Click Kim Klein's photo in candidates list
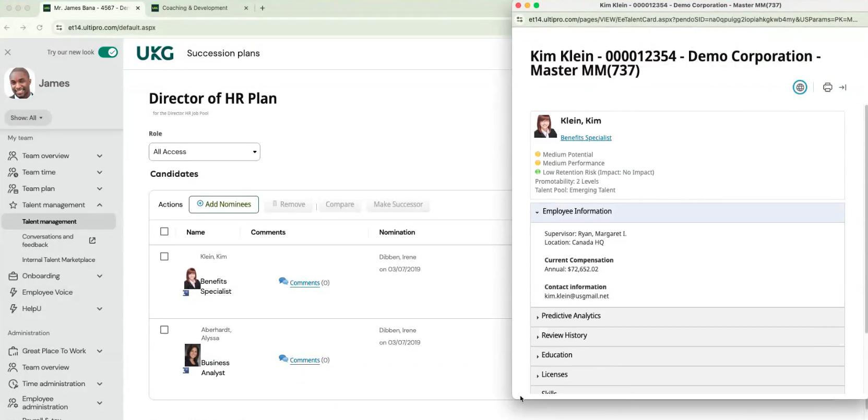This screenshot has height=420, width=868. [192, 279]
